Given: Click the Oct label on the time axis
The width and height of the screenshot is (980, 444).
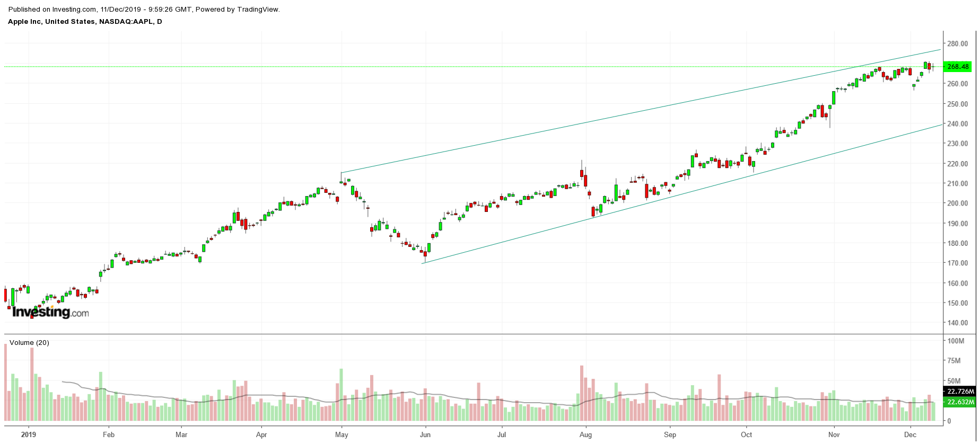Looking at the screenshot, I should [746, 434].
